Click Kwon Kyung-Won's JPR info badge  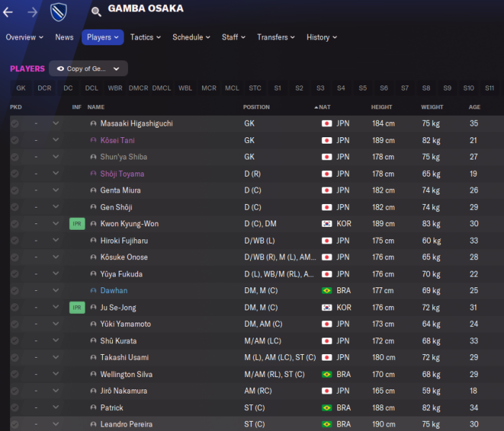[x=77, y=224]
